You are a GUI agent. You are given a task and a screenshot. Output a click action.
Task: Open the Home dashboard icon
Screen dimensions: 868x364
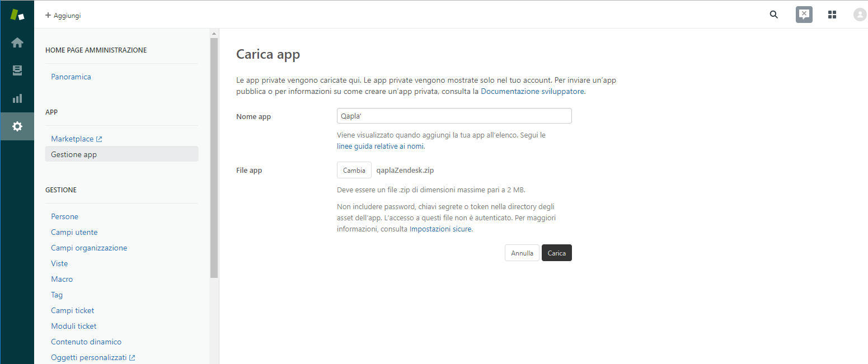pos(17,42)
